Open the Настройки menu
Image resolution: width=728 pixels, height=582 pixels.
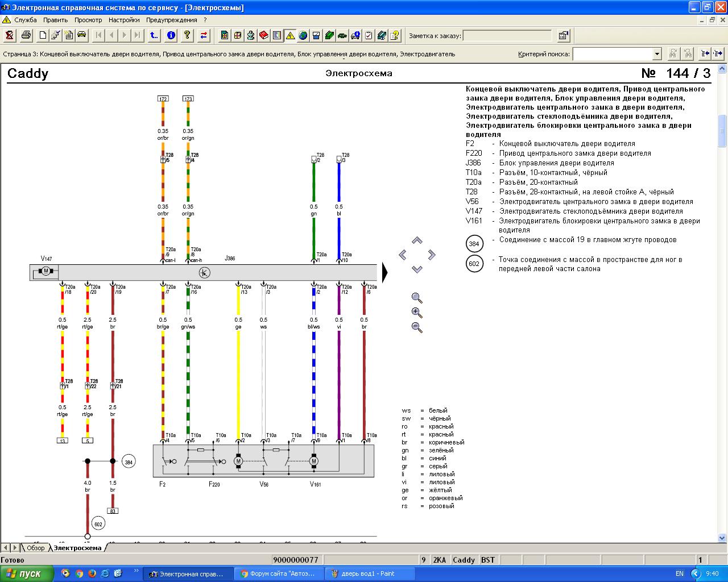pos(124,20)
